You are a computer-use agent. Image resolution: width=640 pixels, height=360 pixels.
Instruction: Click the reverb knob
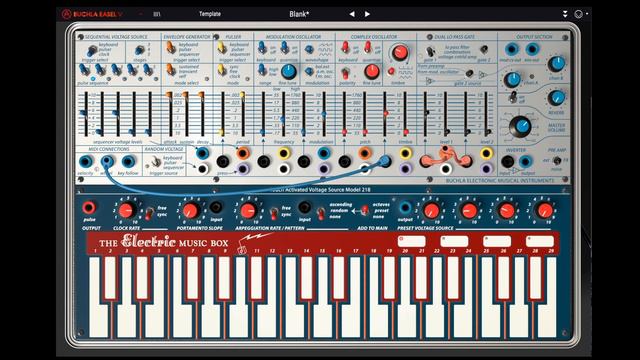556,98
